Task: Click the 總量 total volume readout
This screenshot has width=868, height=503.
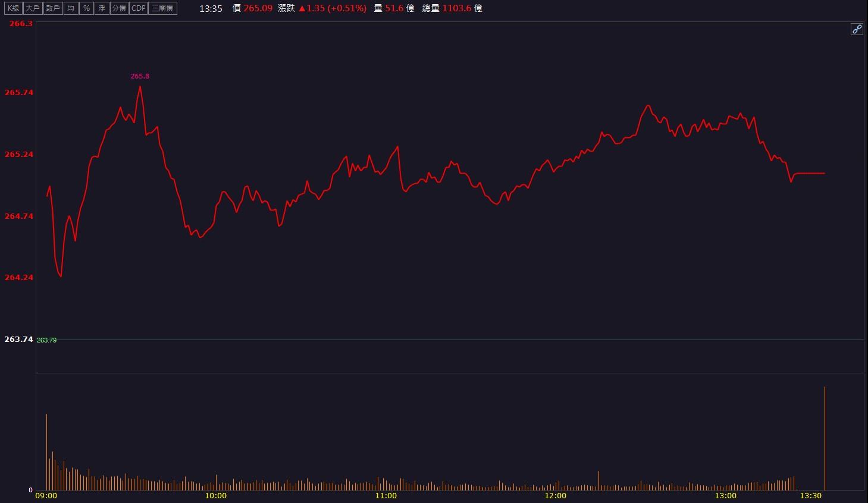Action: 452,8
